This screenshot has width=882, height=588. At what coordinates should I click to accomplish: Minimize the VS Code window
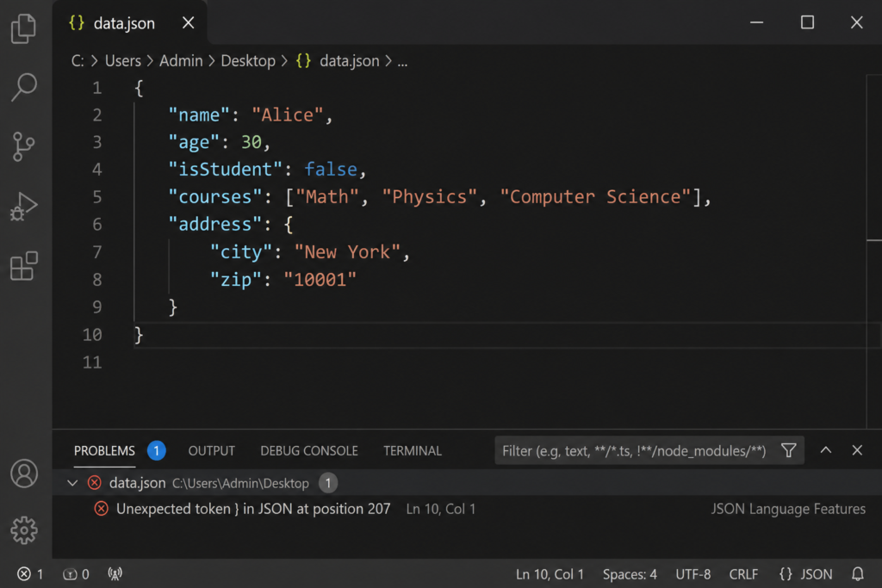756,22
